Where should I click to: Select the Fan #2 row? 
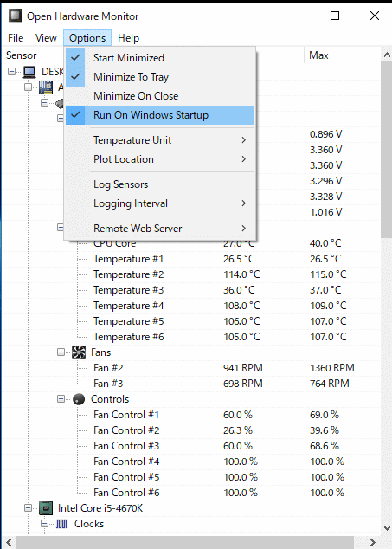(191, 368)
